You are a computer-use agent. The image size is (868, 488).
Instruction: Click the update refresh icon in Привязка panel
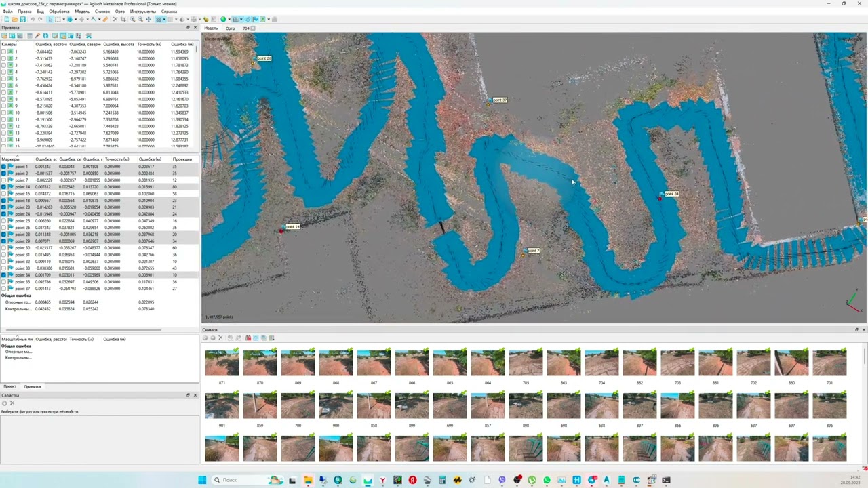point(45,35)
